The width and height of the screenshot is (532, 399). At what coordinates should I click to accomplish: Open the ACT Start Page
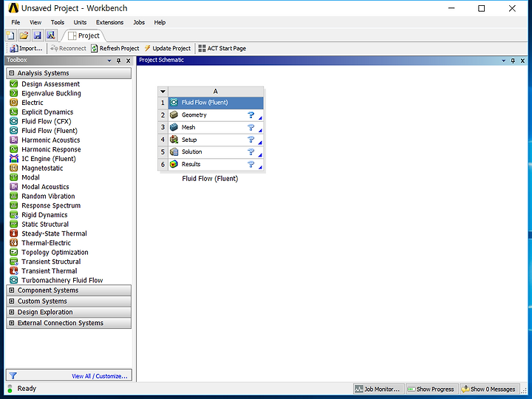222,48
